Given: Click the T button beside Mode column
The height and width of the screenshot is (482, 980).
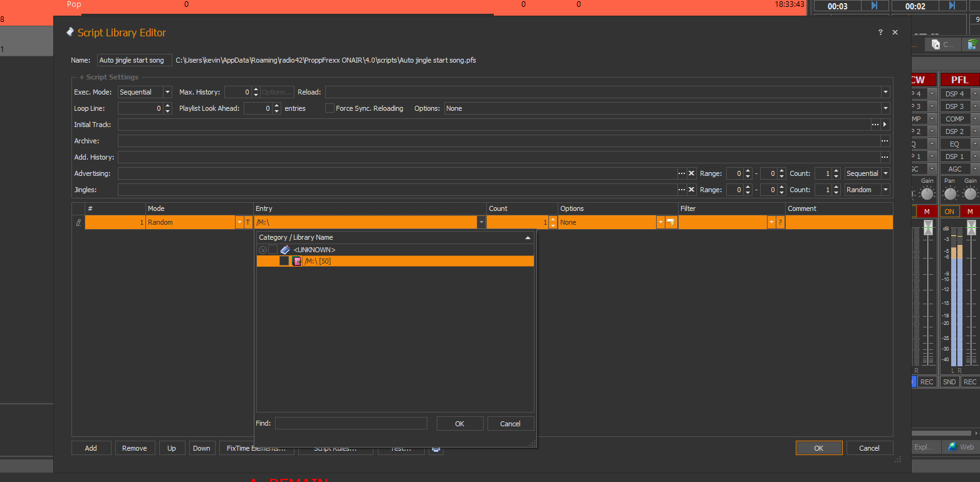Looking at the screenshot, I should (248, 222).
